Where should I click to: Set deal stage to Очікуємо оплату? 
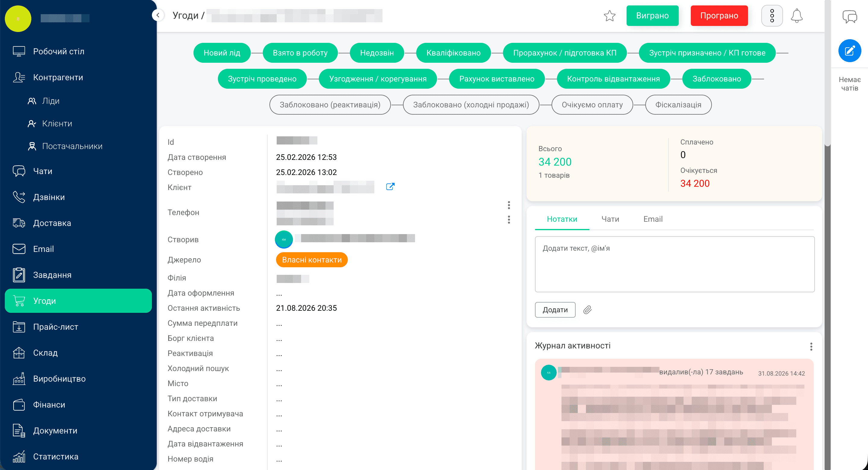coord(592,105)
